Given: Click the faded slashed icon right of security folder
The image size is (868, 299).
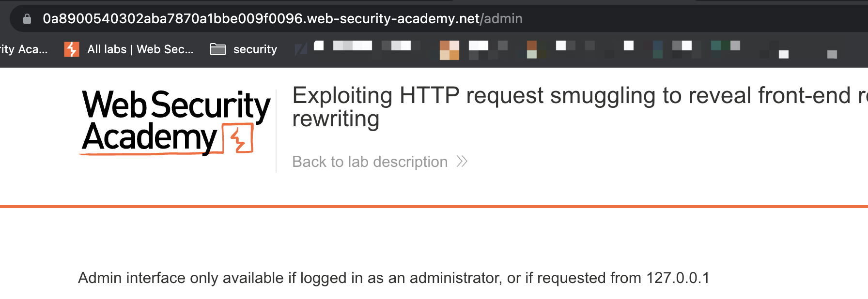Looking at the screenshot, I should (301, 49).
